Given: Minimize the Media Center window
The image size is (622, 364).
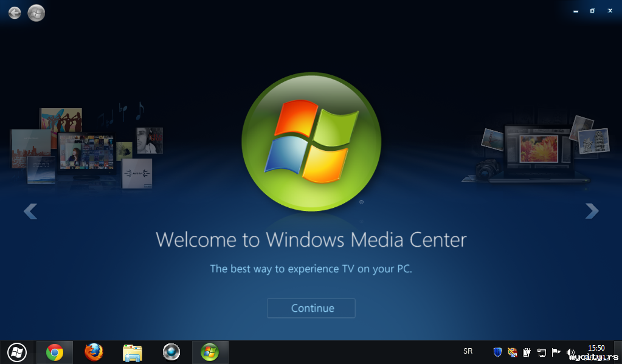Looking at the screenshot, I should (x=576, y=11).
